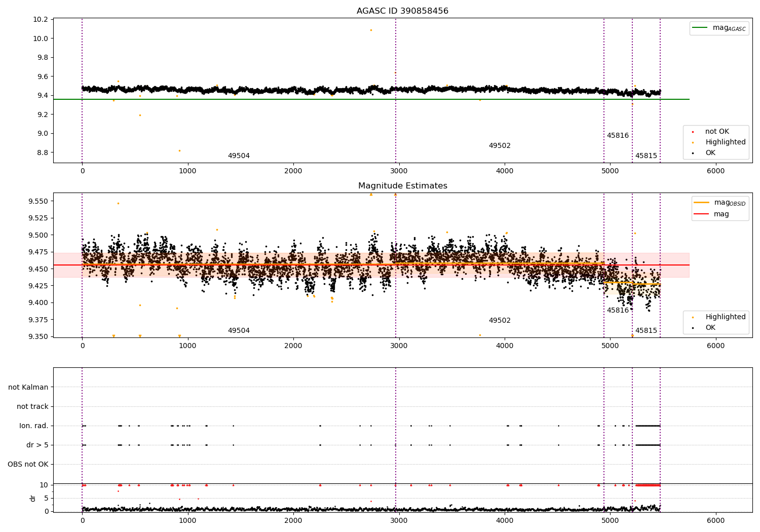The image size is (760, 532).
Task: Click OBSID label 49502 in the top plot
Action: coord(500,146)
